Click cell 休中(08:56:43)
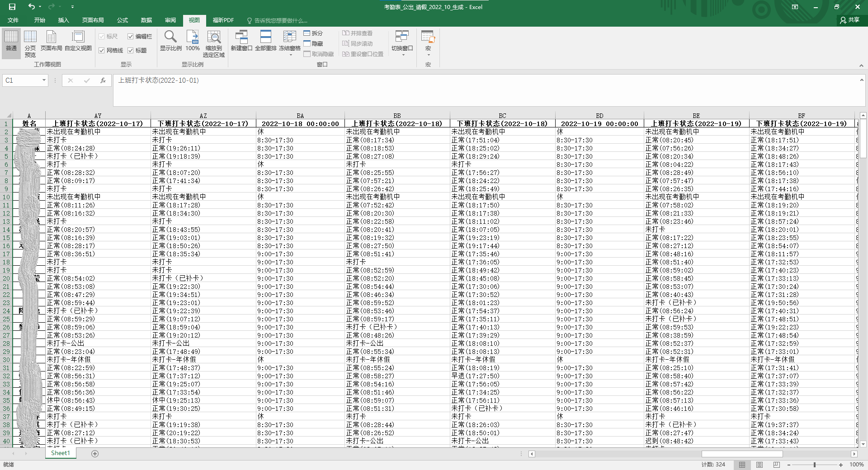 [98, 400]
